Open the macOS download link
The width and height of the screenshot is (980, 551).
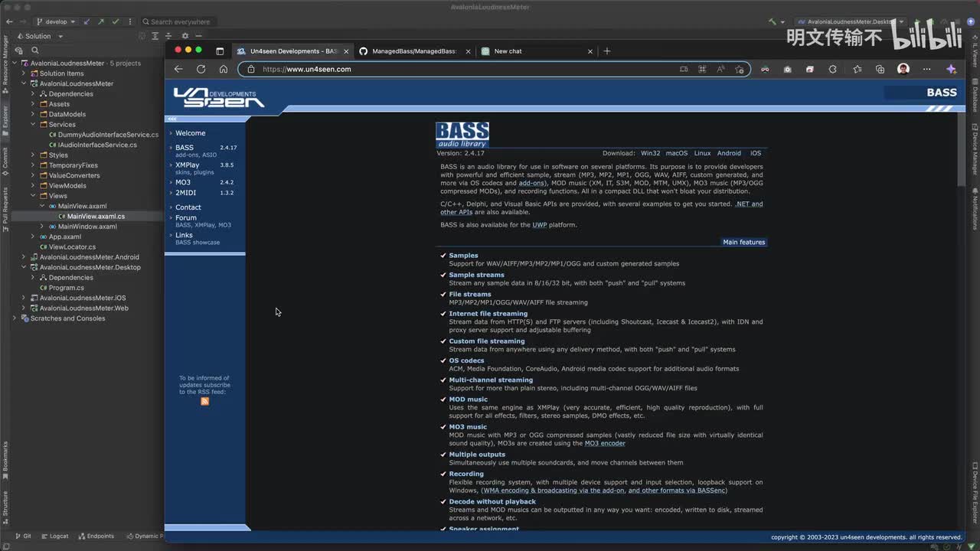tap(677, 153)
